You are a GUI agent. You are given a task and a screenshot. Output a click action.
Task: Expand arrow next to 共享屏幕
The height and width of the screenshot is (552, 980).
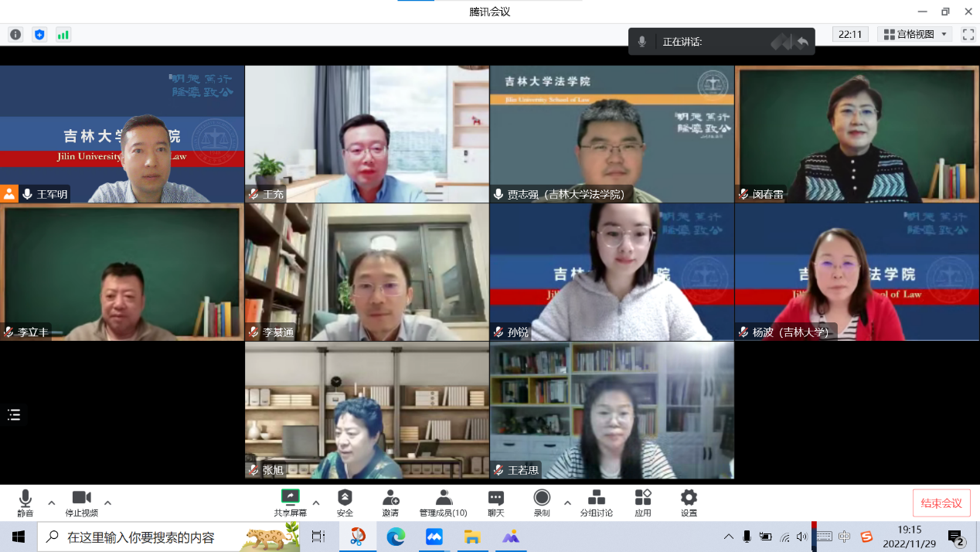tap(316, 503)
